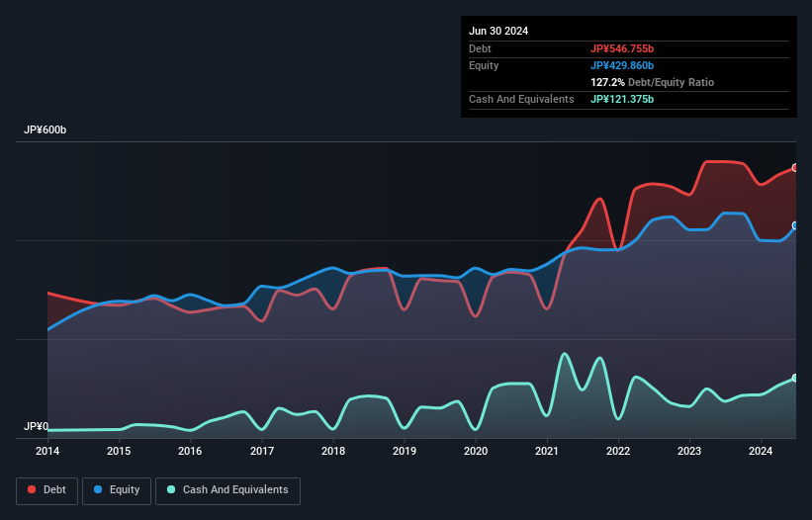Click the red Debt legend dot
This screenshot has width=812, height=520.
coord(32,489)
